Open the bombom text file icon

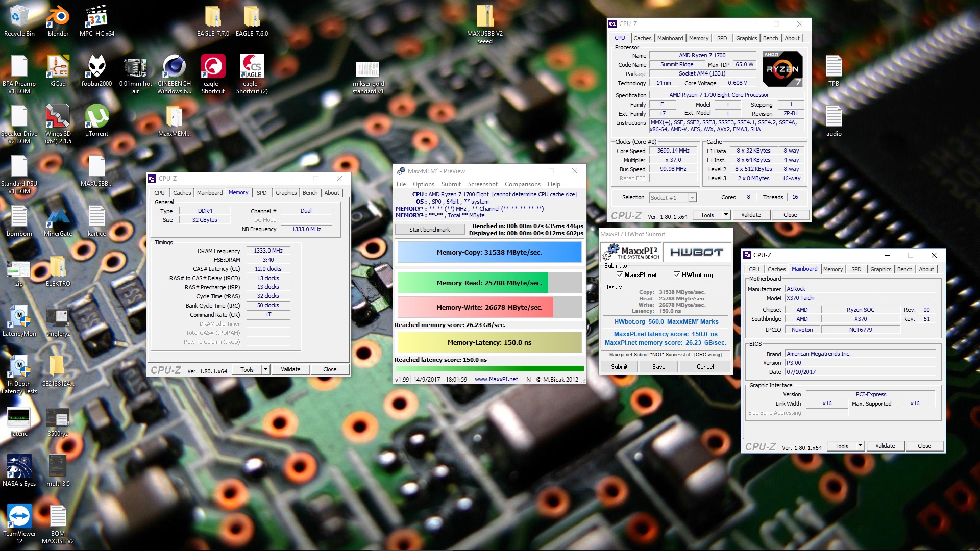coord(19,221)
